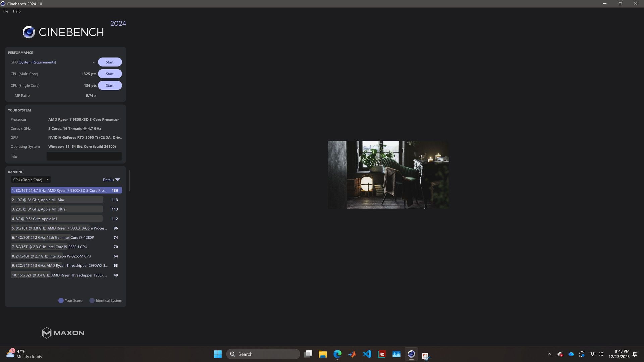
Task: Click the Cinebench taskbar icon
Action: 411,354
